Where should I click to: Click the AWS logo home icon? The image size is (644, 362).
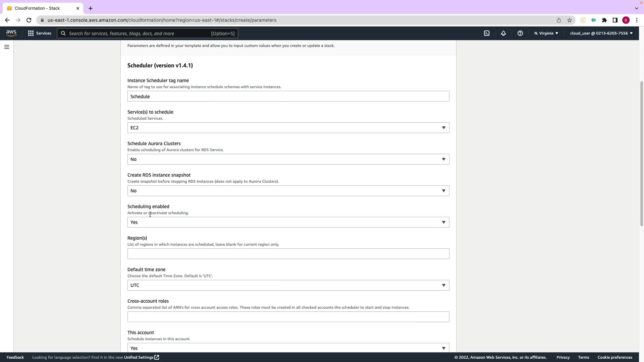point(11,33)
